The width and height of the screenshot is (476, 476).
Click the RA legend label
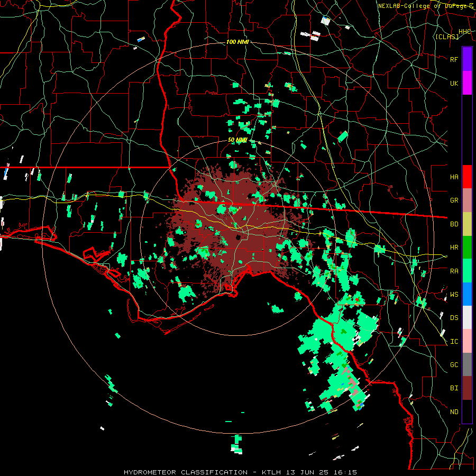[x=454, y=271]
